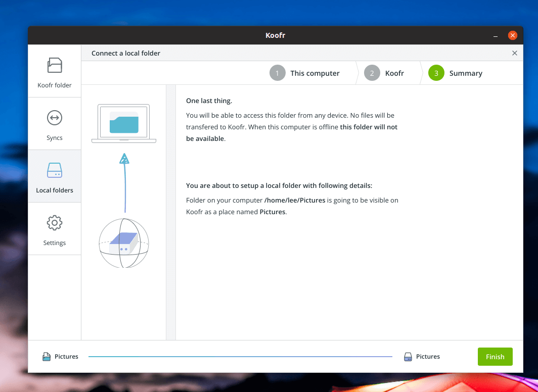This screenshot has height=392, width=538.
Task: Click the destination Pictures drive icon in footer
Action: (x=408, y=357)
